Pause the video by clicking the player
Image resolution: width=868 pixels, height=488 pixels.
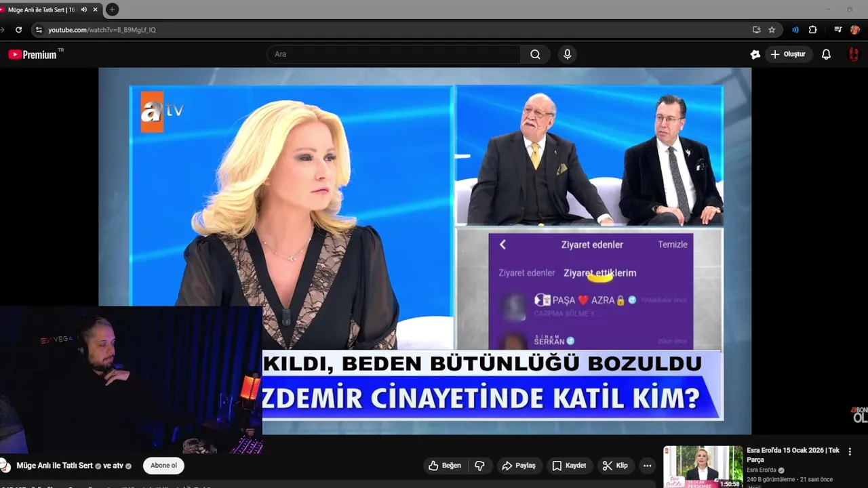tap(425, 251)
